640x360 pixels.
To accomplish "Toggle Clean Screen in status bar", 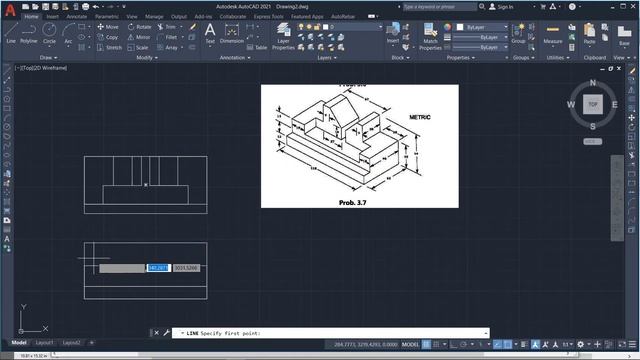I will click(x=622, y=344).
